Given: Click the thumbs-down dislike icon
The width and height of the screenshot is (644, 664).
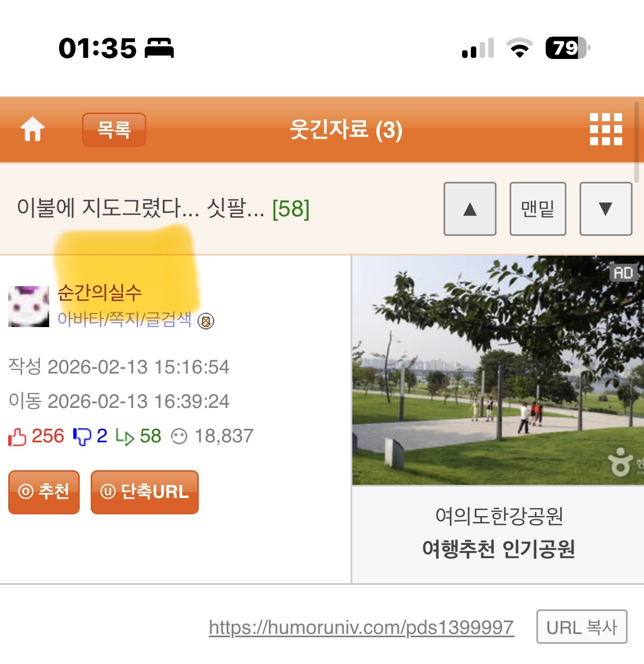Looking at the screenshot, I should pos(82,437).
